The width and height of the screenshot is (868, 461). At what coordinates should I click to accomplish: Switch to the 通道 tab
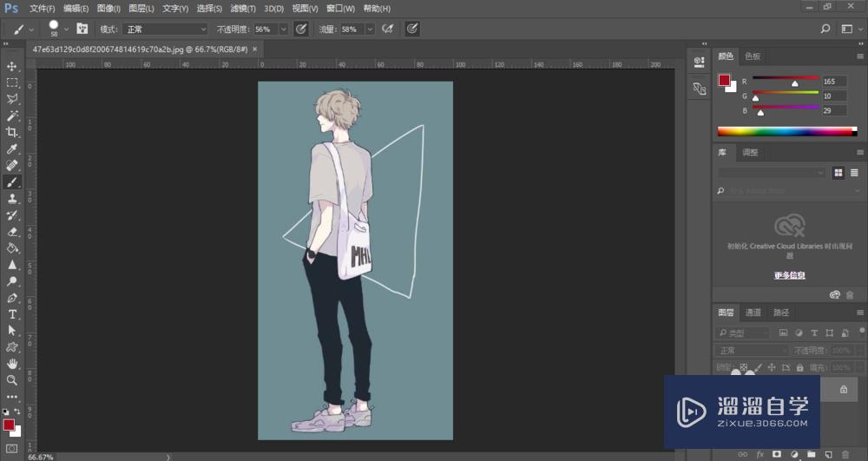coord(753,313)
